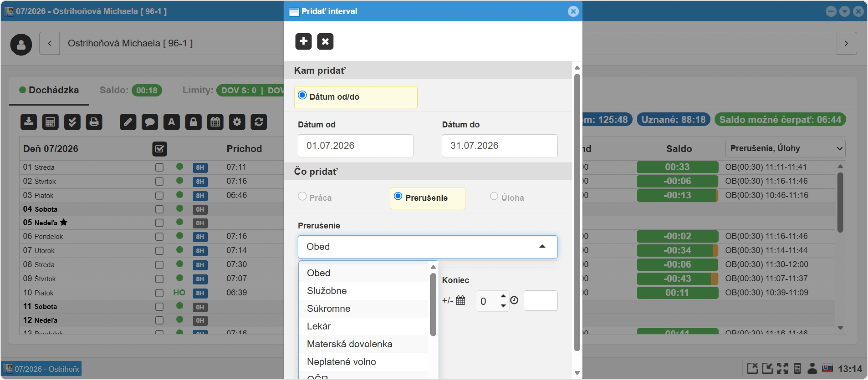868x380 pixels.
Task: Select the Dátum od/do radio button
Action: click(302, 96)
